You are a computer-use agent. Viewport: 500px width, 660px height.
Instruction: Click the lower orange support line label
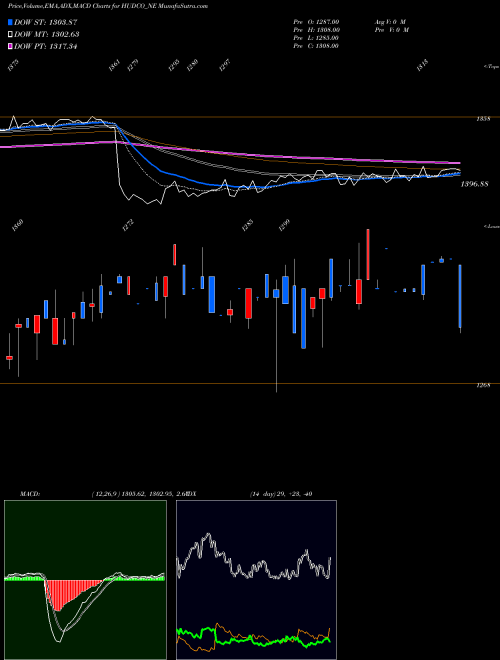[x=483, y=386]
